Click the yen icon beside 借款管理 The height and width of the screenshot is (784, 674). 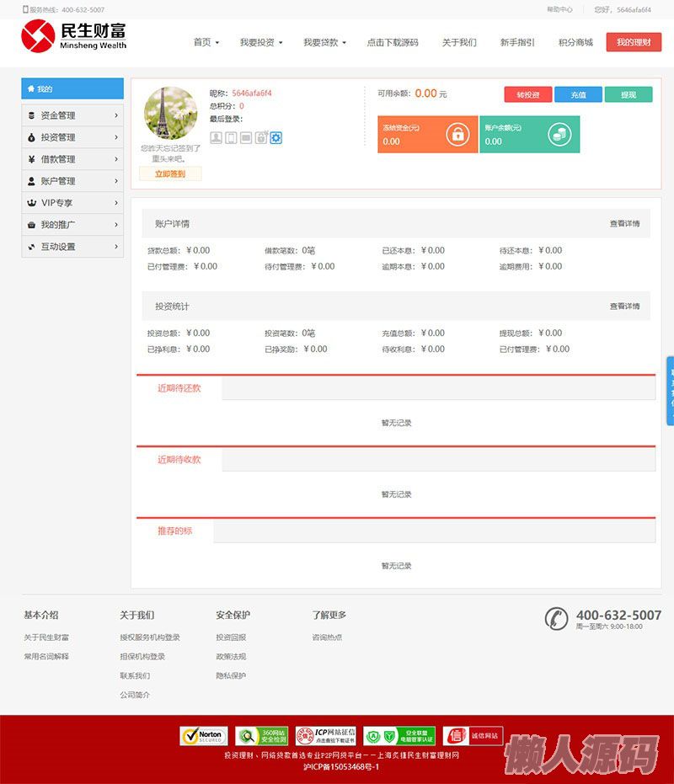[31, 159]
